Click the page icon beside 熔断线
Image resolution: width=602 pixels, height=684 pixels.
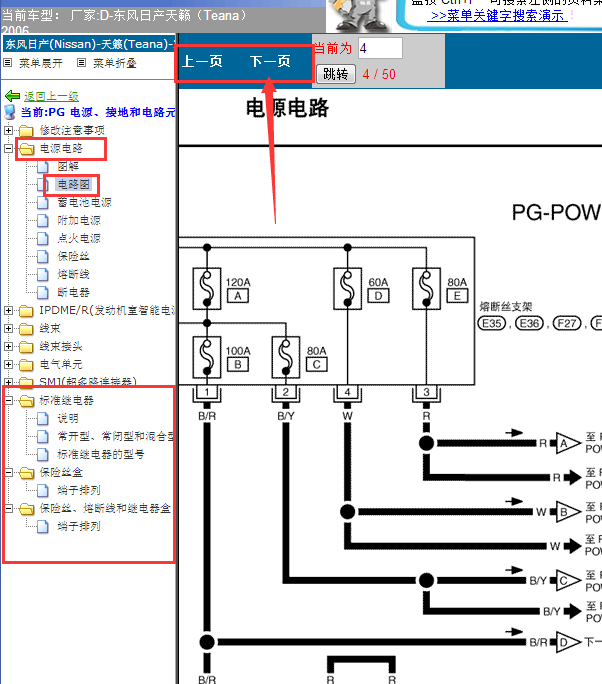[x=43, y=275]
